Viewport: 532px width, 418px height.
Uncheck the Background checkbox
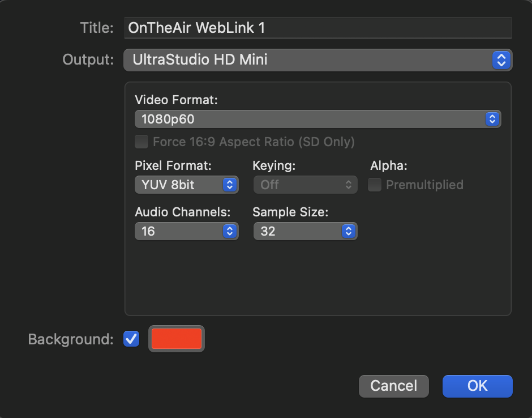tap(131, 339)
